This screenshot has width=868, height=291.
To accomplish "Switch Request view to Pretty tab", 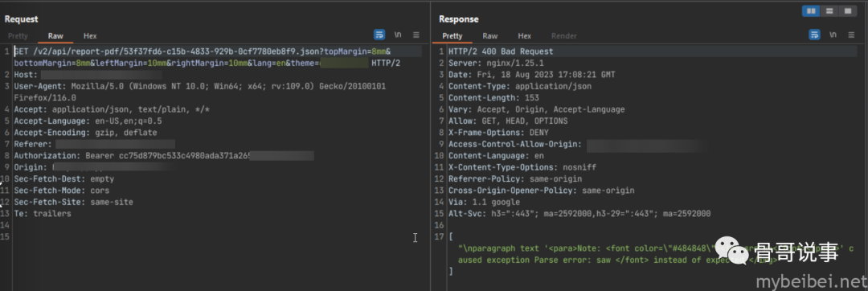I will point(18,36).
